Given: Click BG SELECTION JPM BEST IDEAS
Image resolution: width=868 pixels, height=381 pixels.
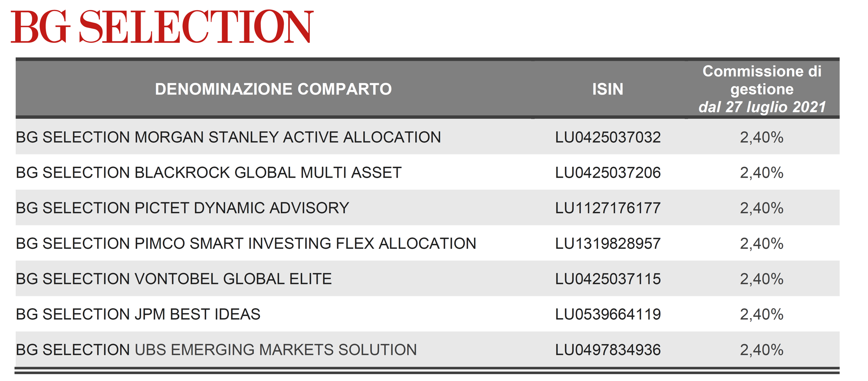Looking at the screenshot, I should [x=138, y=314].
